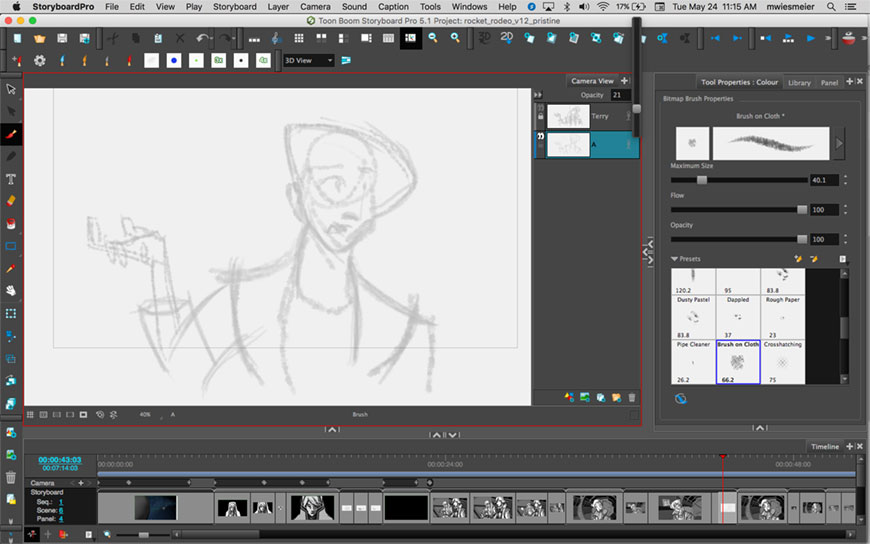The width and height of the screenshot is (870, 544).
Task: Switch to the Library tab
Action: pos(800,83)
